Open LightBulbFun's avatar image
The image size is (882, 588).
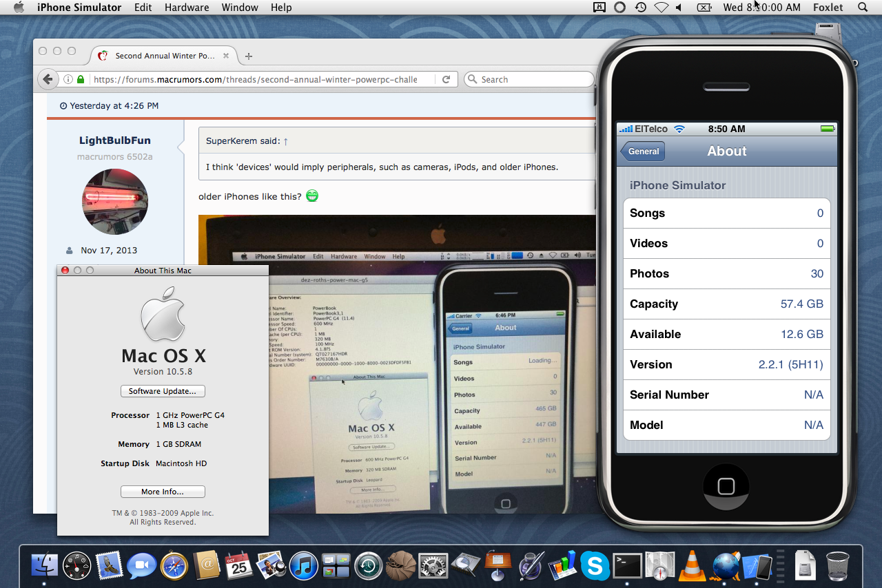click(x=115, y=202)
